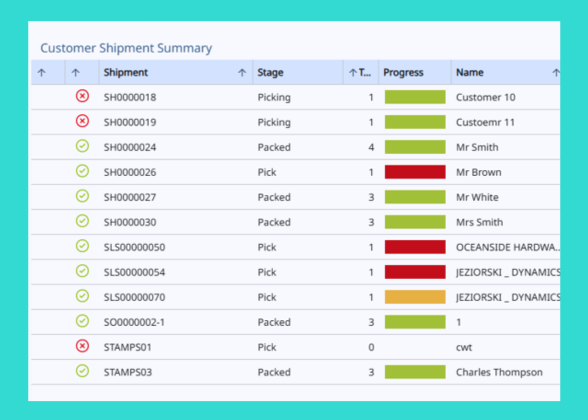Select shipment SO0000002-1
588x420 pixels.
134,322
